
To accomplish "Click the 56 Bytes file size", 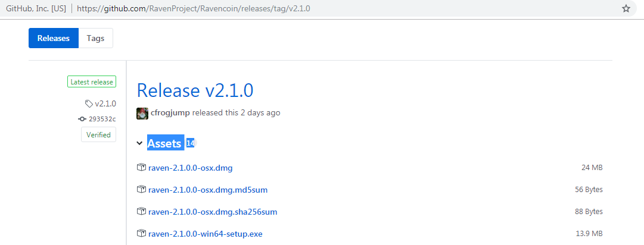I will click(589, 190).
